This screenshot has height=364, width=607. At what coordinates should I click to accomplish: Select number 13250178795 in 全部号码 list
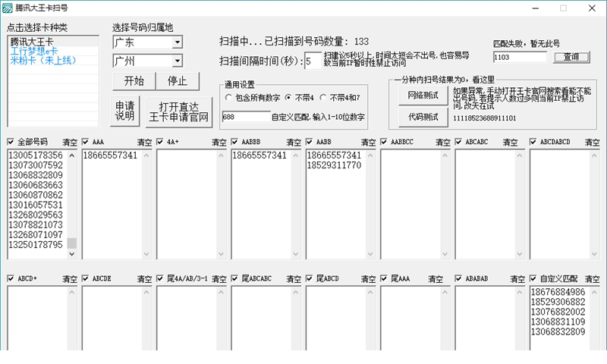pos(36,245)
